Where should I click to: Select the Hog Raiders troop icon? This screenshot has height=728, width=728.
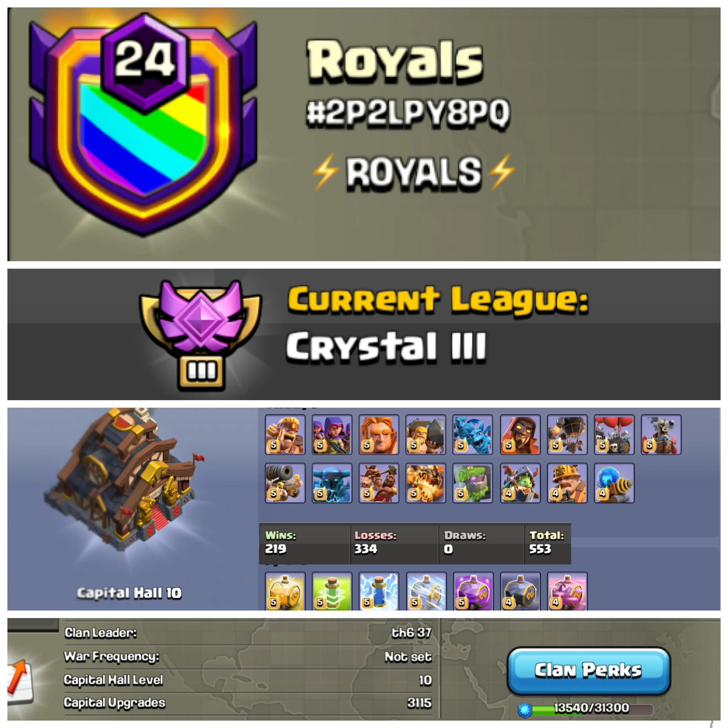coord(379,483)
